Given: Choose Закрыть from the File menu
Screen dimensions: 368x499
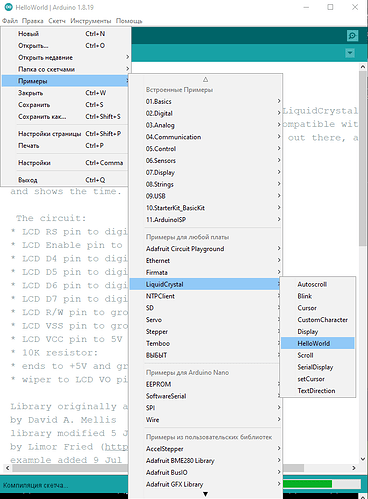Looking at the screenshot, I should (65, 93).
